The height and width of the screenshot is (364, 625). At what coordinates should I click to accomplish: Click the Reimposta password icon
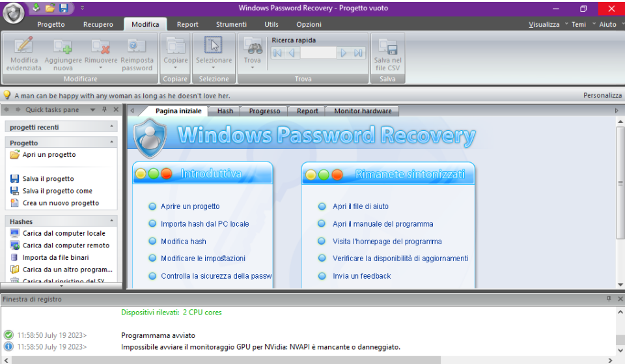pos(137,46)
